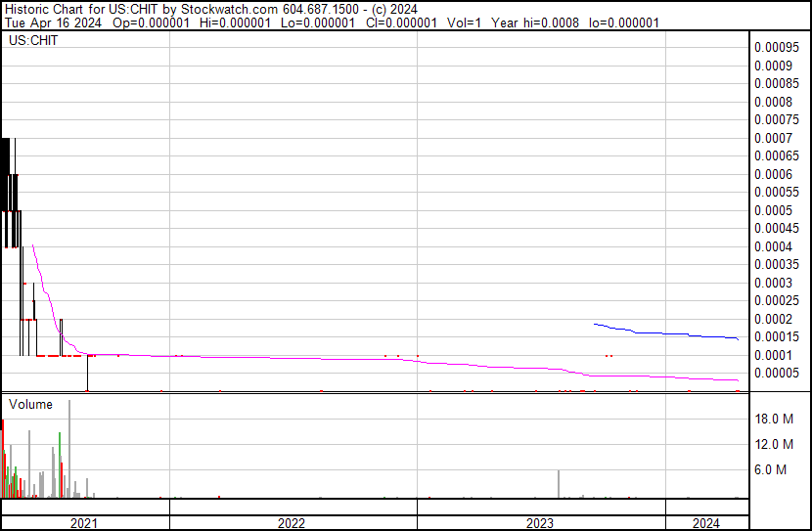This screenshot has width=812, height=531.
Task: Click the isolated volume spike bar in 2023
Action: coord(559,484)
